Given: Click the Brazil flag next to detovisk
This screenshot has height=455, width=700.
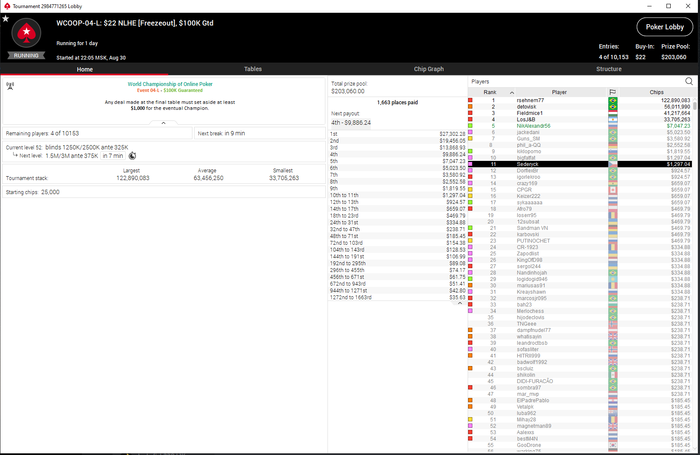Looking at the screenshot, I should [x=612, y=107].
